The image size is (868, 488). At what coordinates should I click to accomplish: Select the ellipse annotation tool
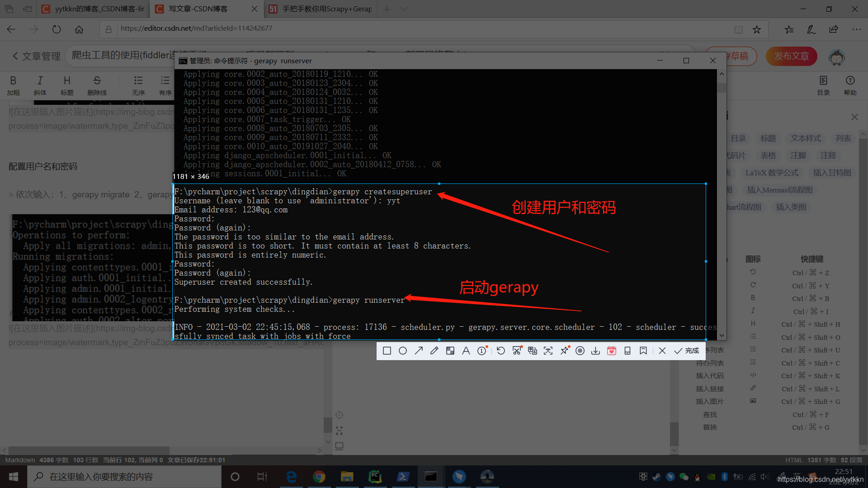coord(403,351)
